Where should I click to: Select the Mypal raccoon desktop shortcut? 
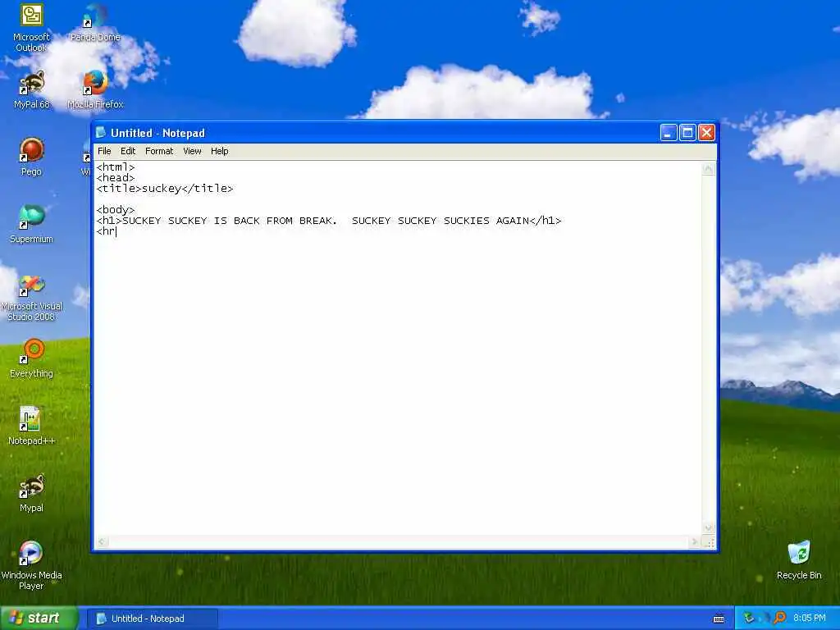click(32, 493)
